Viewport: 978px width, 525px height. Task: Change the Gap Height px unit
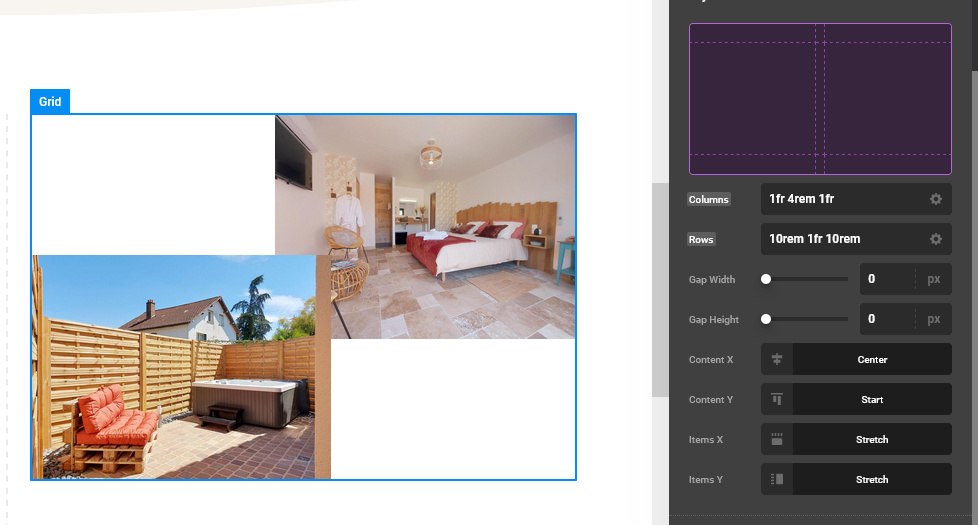coord(933,319)
